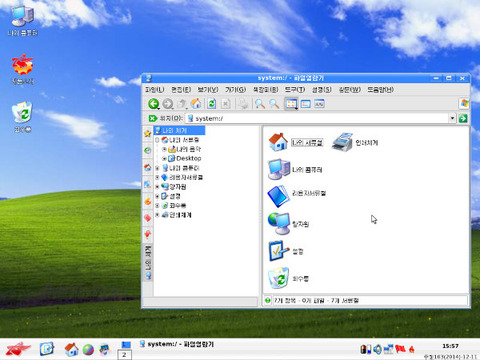Open the window menu marked (W)
Image resolution: width=480 pixels, height=360 pixels.
[350, 90]
